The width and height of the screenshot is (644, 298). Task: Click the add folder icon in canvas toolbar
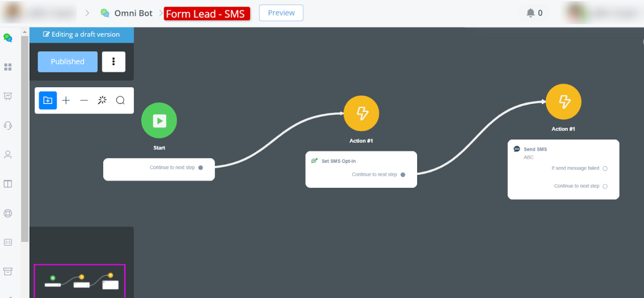(x=48, y=100)
